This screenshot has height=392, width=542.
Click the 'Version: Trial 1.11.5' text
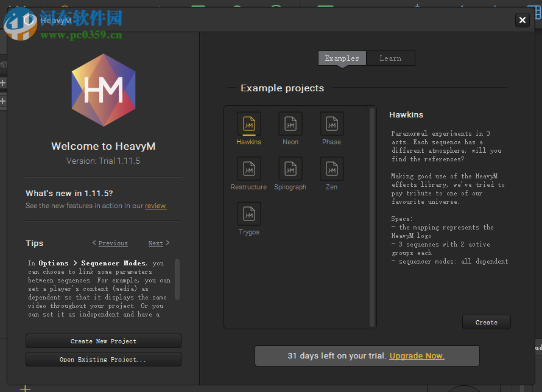click(103, 161)
